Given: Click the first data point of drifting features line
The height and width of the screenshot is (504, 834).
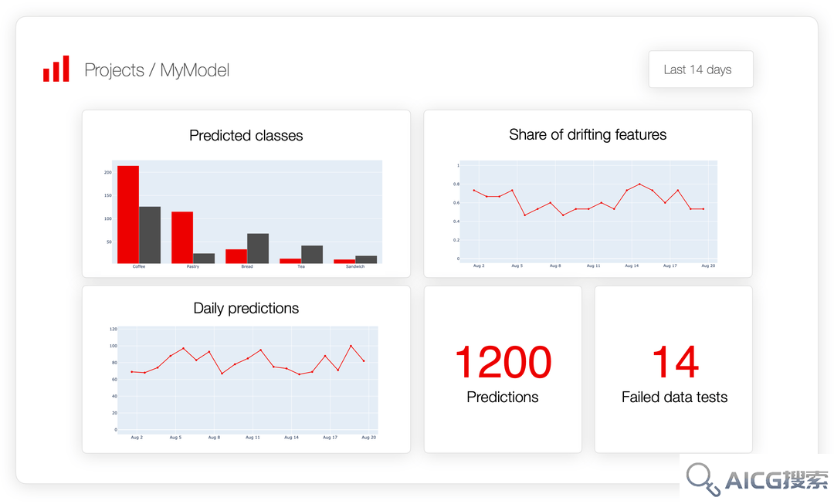Looking at the screenshot, I should 474,191.
